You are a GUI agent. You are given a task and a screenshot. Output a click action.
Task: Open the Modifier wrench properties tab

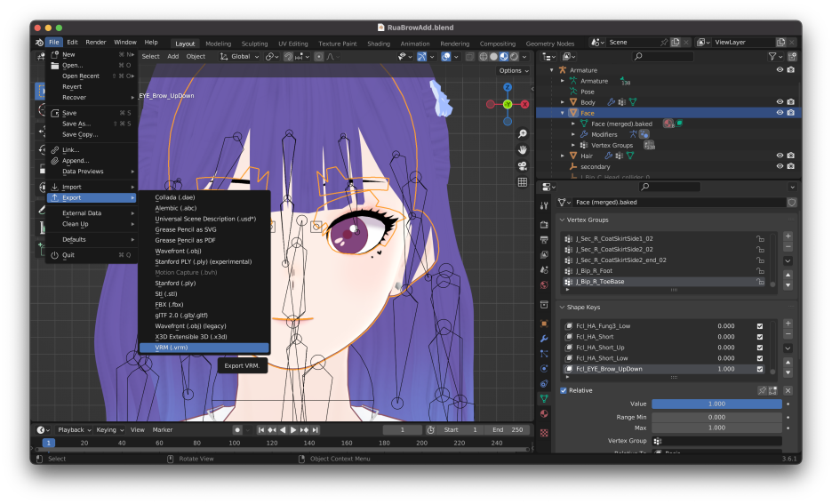click(x=544, y=339)
